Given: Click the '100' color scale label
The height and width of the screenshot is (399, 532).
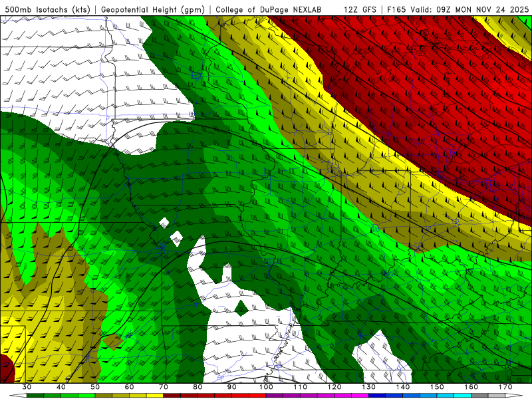Looking at the screenshot, I should (x=266, y=387).
